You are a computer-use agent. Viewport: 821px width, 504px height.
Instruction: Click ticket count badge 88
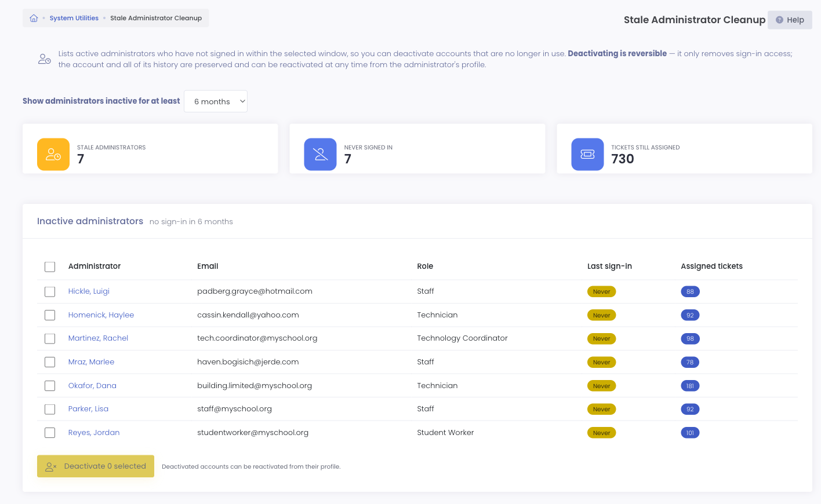coord(690,292)
